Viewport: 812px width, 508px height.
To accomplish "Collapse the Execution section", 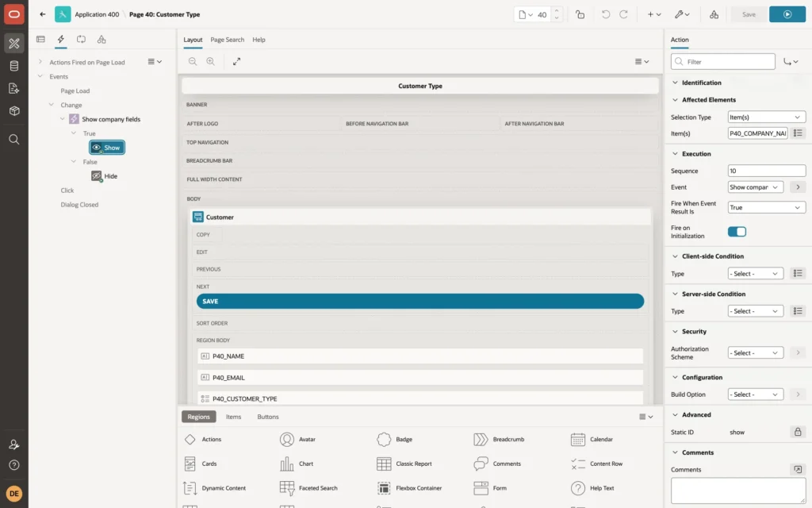I will click(x=675, y=154).
